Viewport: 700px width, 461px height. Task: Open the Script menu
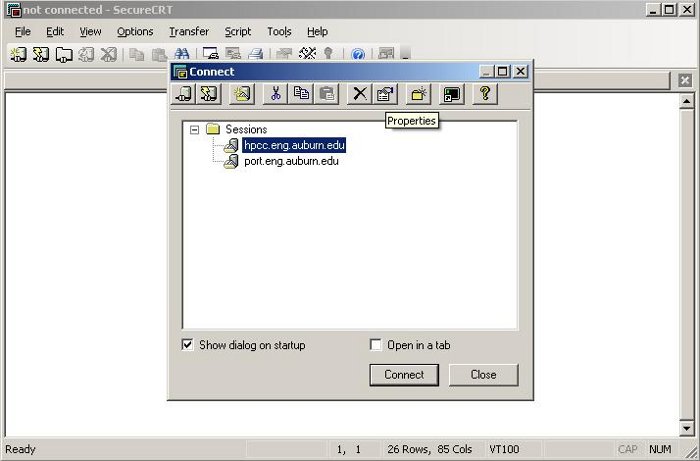tap(238, 32)
